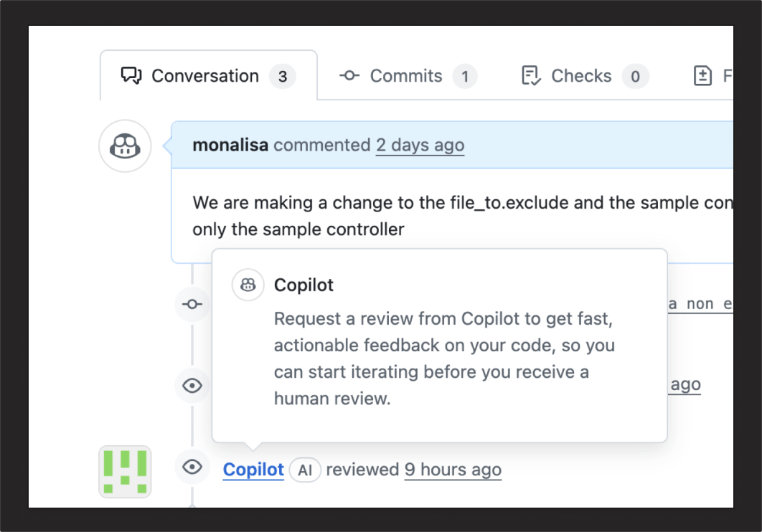
Task: Click the comment text 'only the sample controller'
Action: click(x=298, y=229)
